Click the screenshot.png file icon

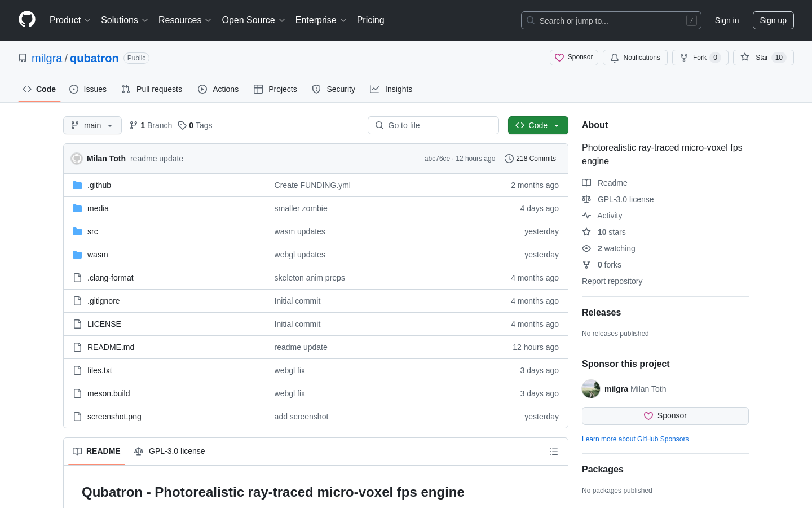pyautogui.click(x=77, y=417)
